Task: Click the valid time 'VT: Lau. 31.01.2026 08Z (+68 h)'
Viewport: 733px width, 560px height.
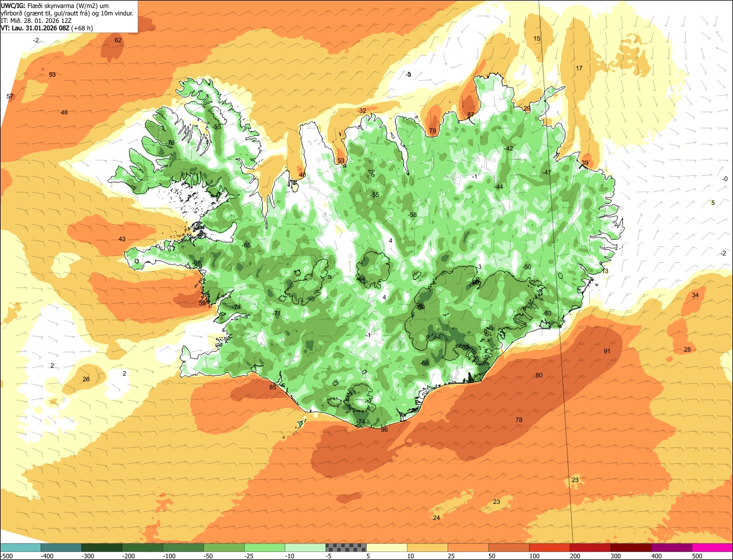Action: coord(46,27)
